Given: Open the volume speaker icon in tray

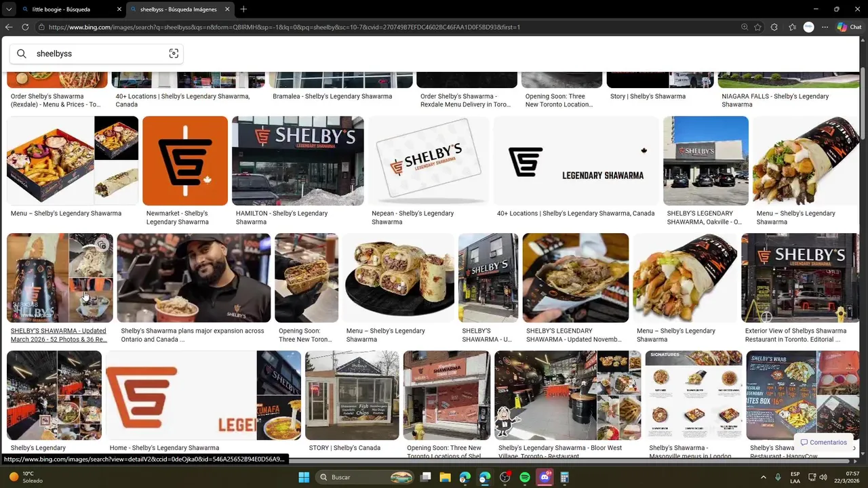Looking at the screenshot, I should 823,477.
